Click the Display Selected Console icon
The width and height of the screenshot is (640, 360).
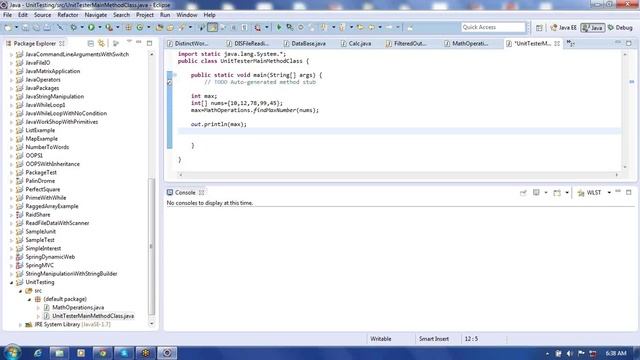(x=536, y=193)
